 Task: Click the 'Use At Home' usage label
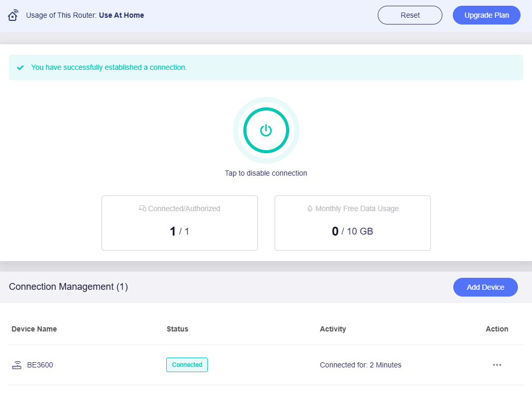coord(121,15)
